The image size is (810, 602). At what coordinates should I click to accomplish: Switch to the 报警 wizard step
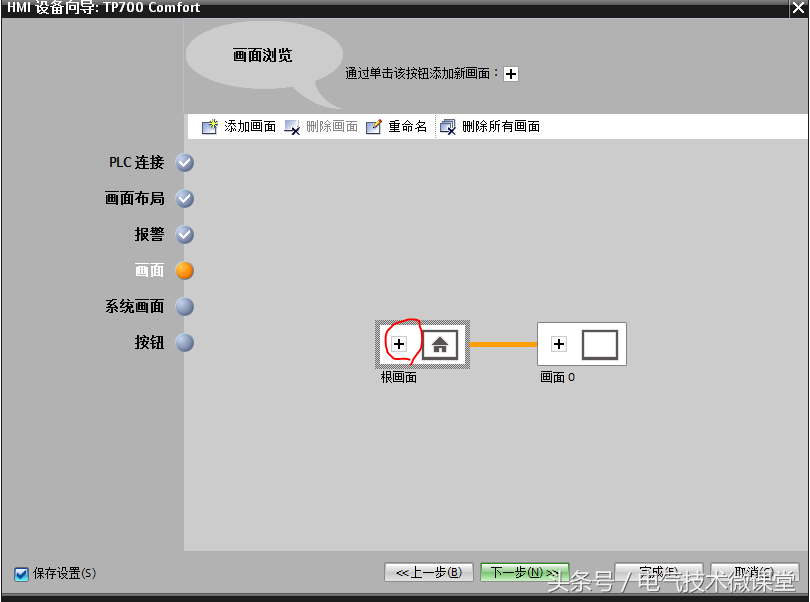tap(149, 235)
